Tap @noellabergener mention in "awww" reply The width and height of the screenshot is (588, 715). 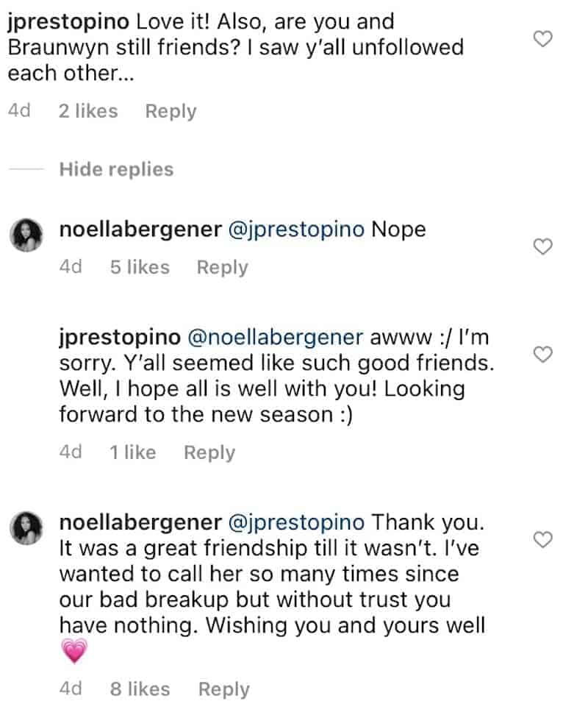276,338
